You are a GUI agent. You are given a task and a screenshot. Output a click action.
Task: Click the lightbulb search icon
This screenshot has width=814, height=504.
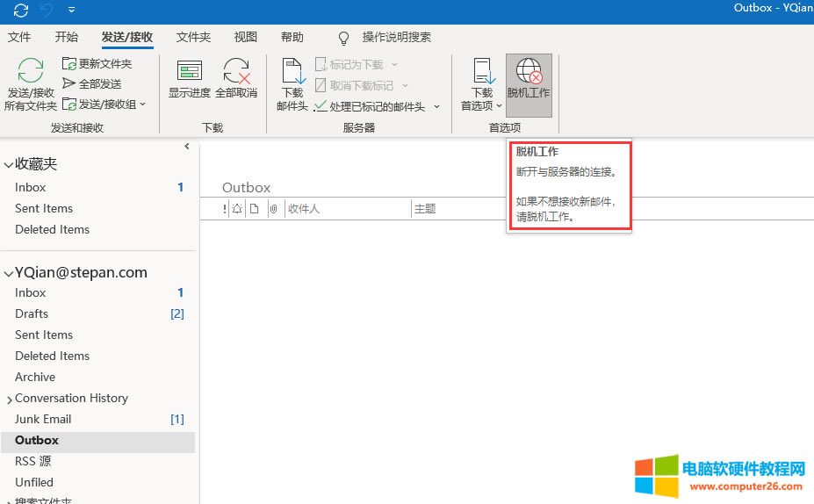click(343, 38)
